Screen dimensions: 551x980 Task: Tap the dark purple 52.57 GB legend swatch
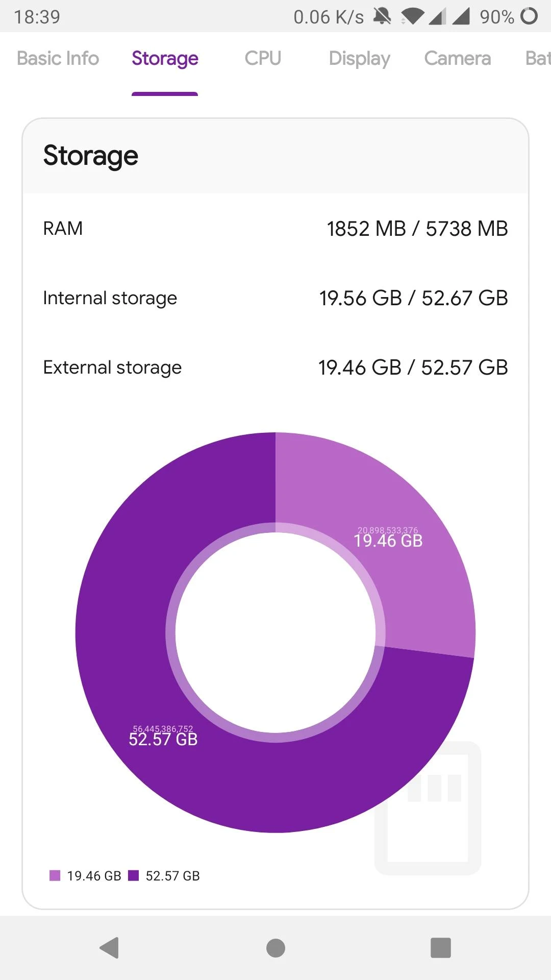[133, 875]
